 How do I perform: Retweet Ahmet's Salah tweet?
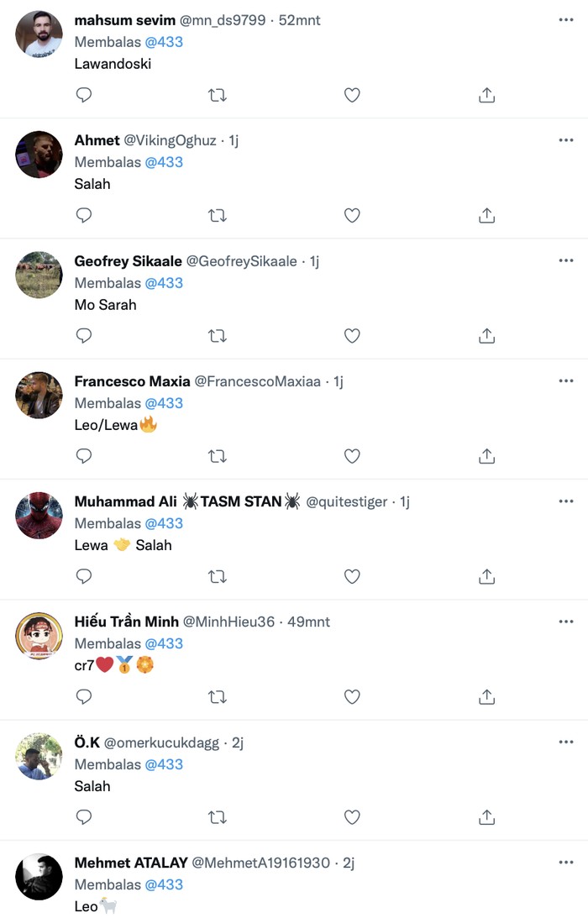[x=218, y=216]
